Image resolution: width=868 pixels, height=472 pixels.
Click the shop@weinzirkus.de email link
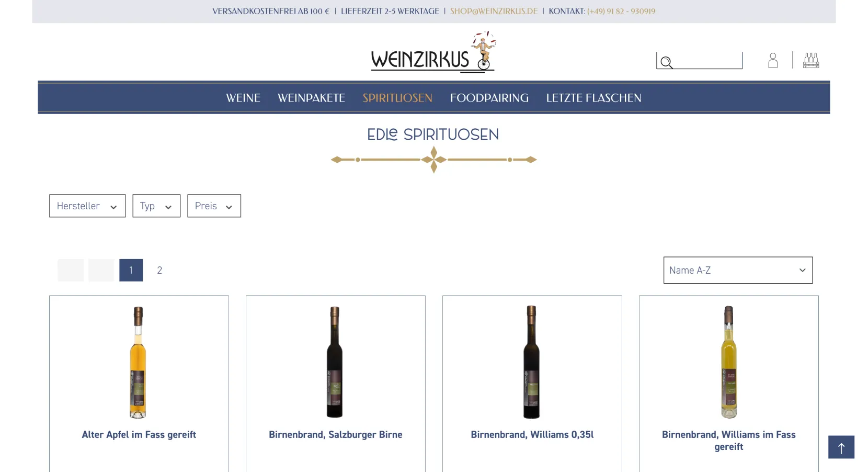(494, 11)
